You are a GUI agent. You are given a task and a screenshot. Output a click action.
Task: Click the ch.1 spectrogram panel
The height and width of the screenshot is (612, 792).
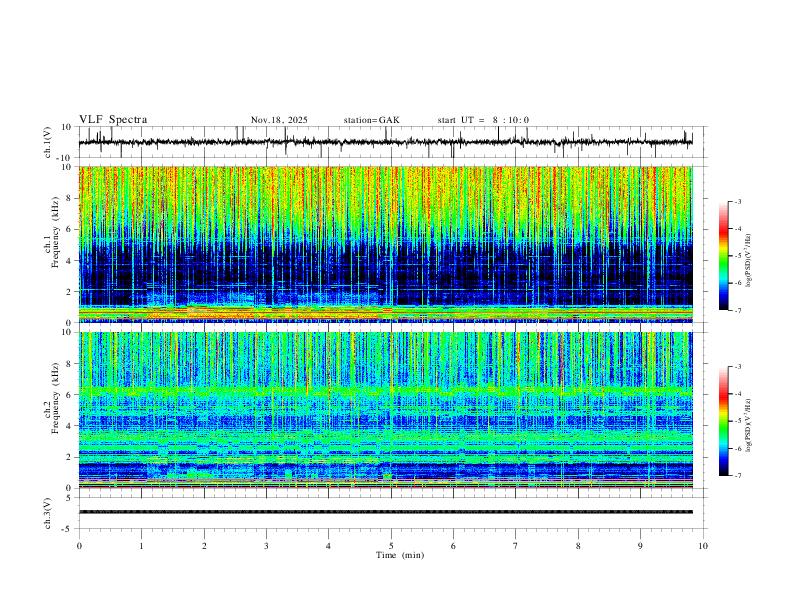click(x=385, y=244)
